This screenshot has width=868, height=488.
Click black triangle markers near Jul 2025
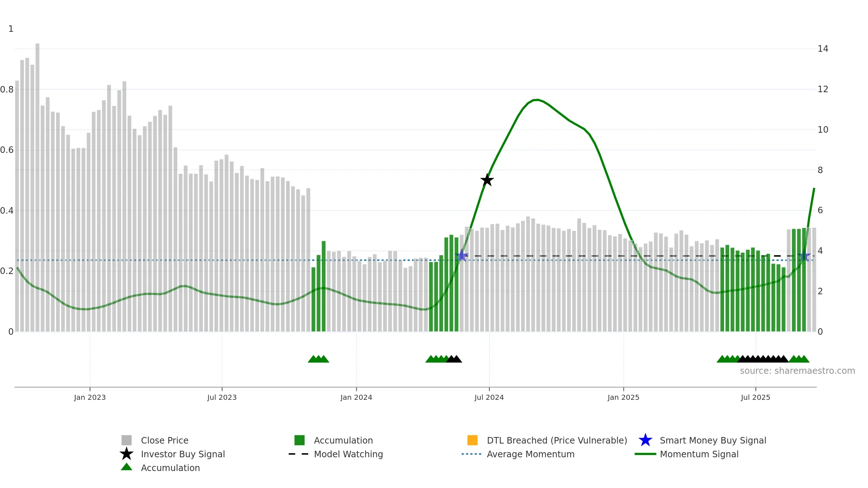[x=763, y=359]
